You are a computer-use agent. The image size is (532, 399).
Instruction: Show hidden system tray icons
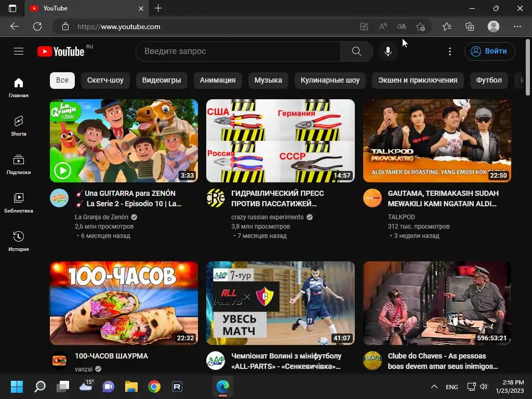pyautogui.click(x=434, y=387)
